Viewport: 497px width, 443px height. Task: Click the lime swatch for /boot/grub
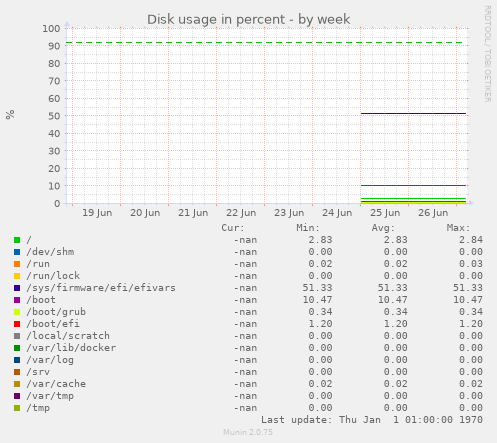[x=17, y=312]
